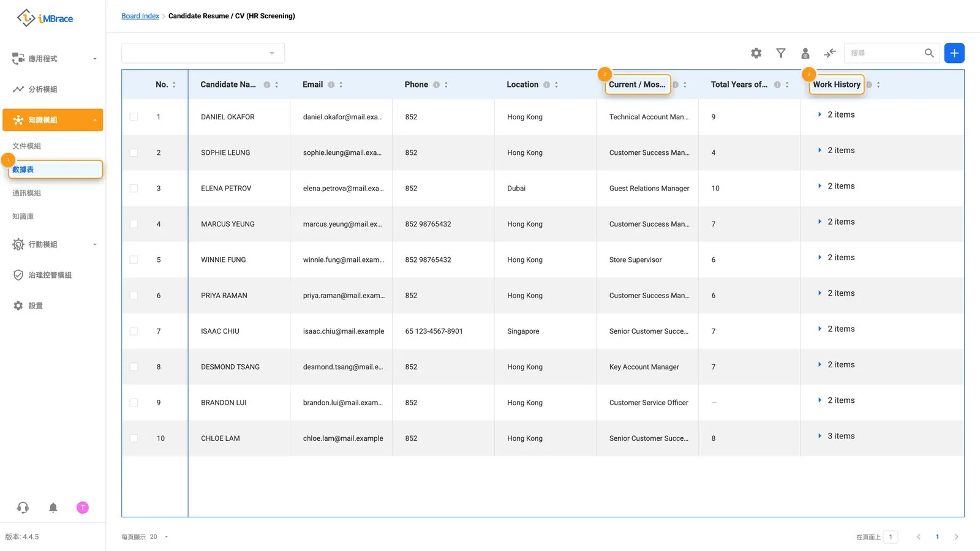This screenshot has height=551, width=980.
Task: Go to next page arrow
Action: pos(956,537)
